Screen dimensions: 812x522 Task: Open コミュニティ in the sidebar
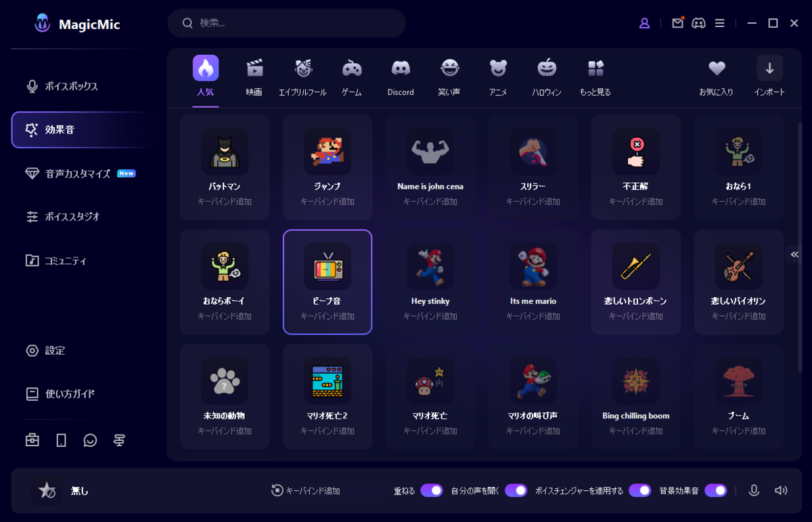click(79, 261)
